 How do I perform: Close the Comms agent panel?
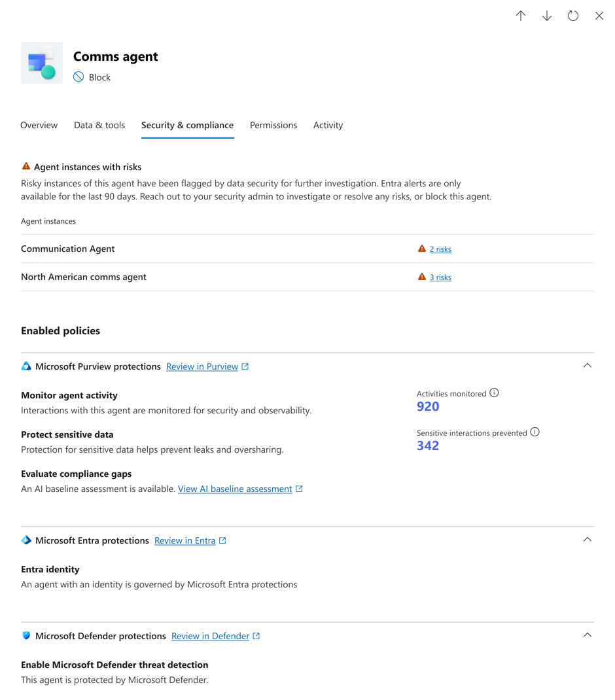click(x=599, y=16)
